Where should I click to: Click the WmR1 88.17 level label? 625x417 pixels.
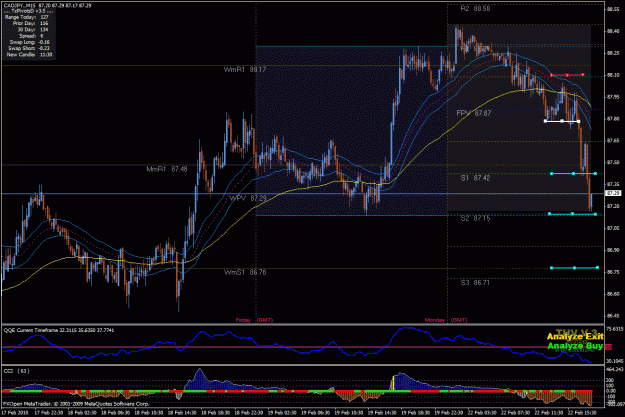(x=245, y=69)
